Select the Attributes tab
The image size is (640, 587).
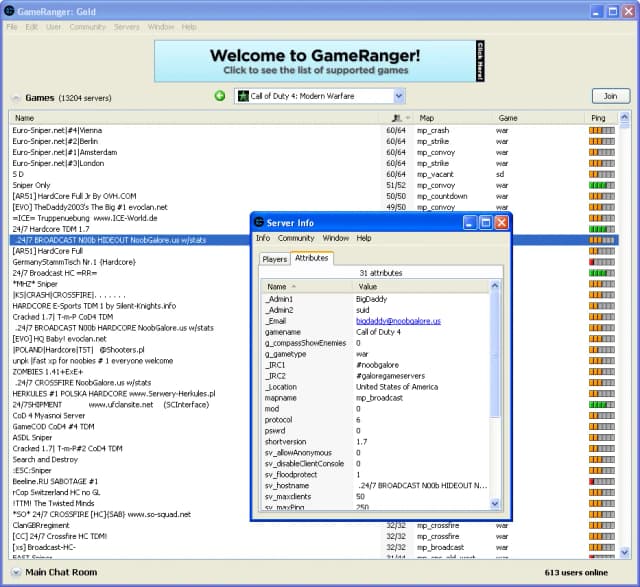point(311,258)
